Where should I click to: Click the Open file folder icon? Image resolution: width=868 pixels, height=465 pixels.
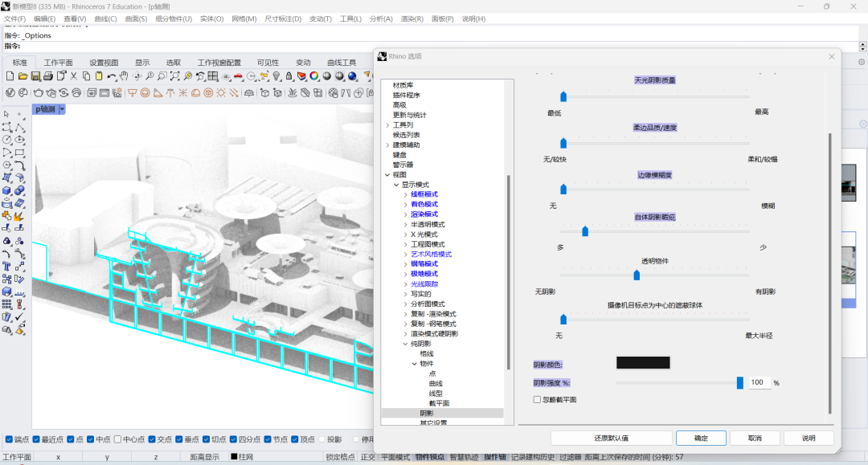pos(23,75)
